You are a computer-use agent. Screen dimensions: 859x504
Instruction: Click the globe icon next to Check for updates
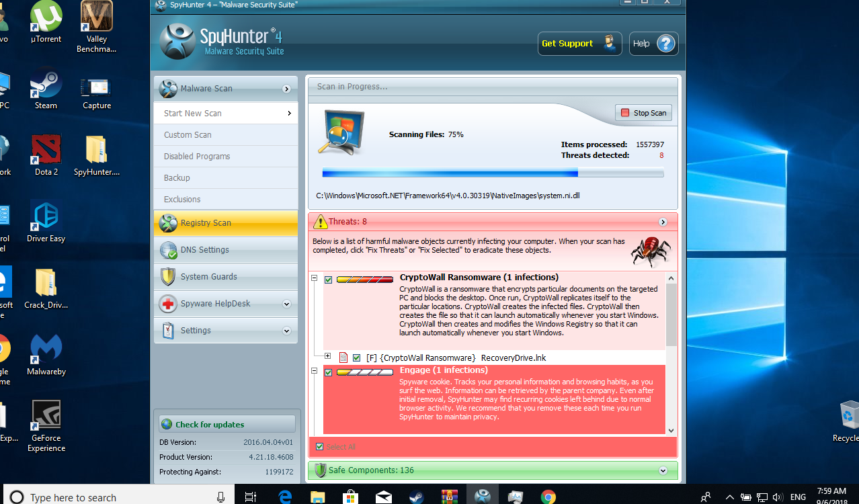(167, 424)
